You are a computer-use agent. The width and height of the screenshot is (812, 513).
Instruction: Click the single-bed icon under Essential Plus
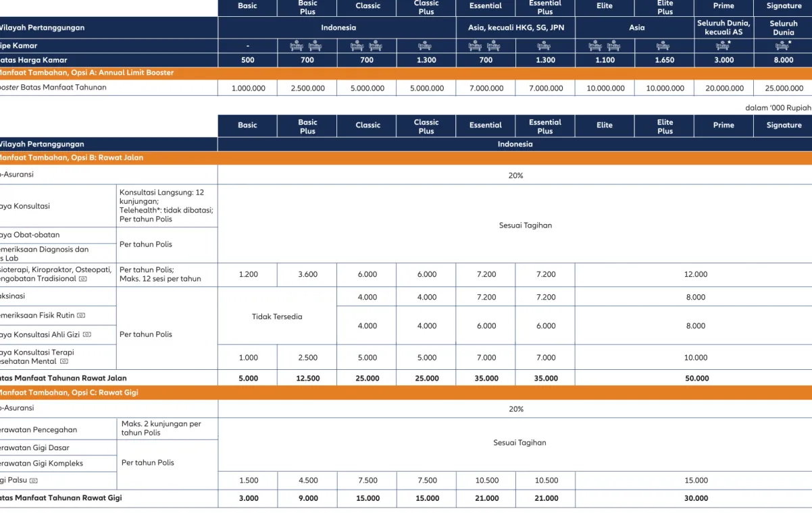[545, 46]
